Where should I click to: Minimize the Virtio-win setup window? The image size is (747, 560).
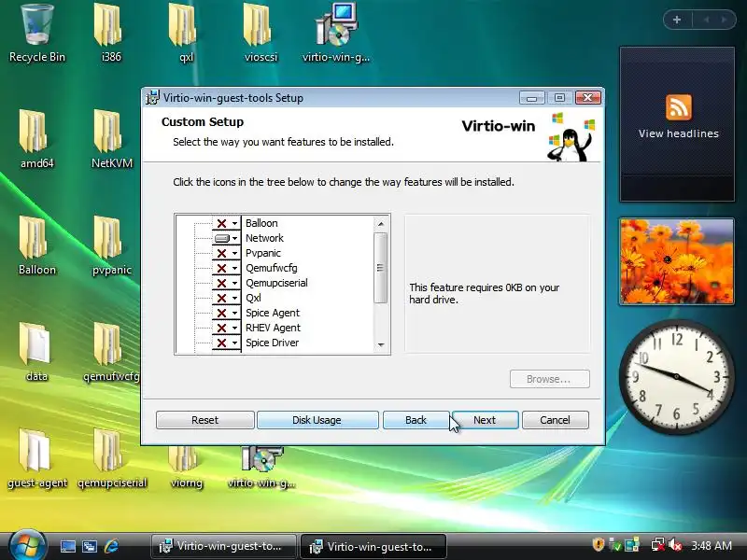point(531,98)
